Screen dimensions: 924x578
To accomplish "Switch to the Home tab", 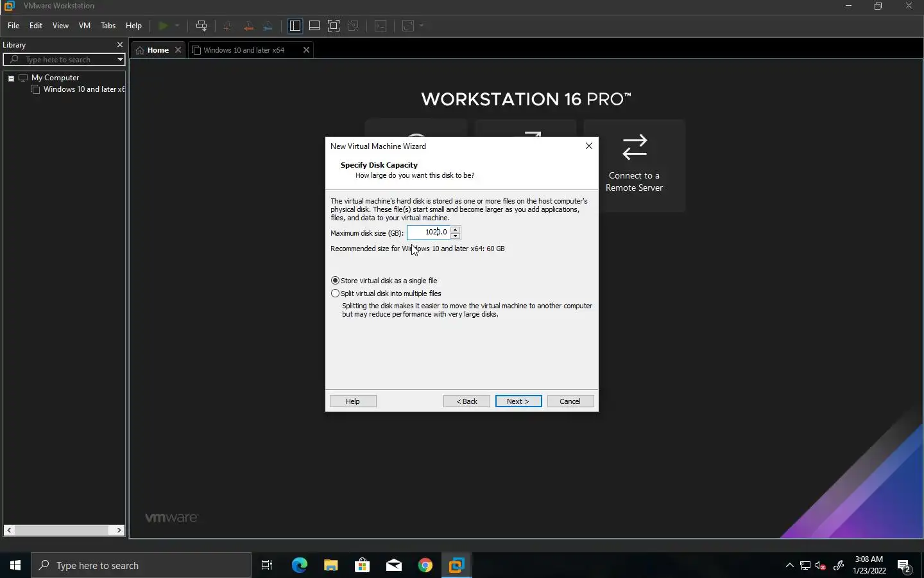I will coord(157,50).
